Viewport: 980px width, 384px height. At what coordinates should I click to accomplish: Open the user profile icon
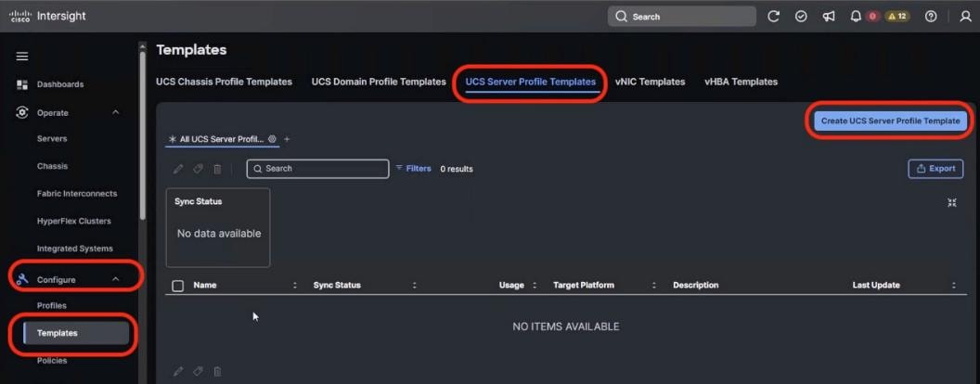pos(966,17)
